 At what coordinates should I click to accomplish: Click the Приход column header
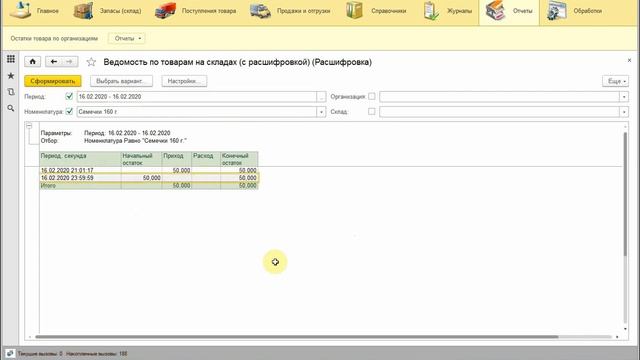point(177,159)
